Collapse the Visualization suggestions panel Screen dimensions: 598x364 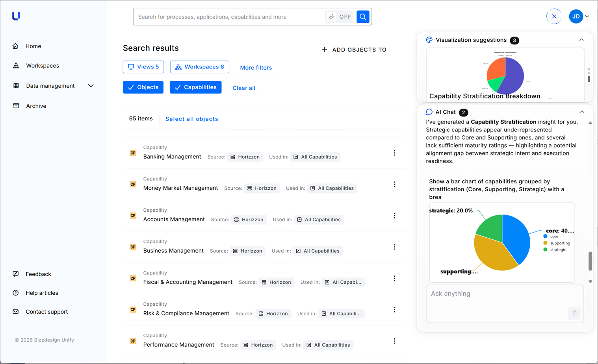[x=581, y=40]
